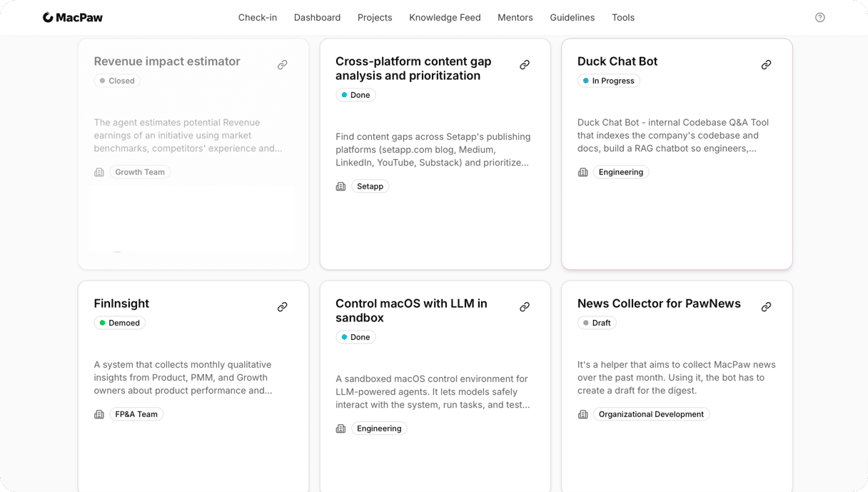Click the In Progress status badge
The height and width of the screenshot is (492, 868).
[x=609, y=81]
